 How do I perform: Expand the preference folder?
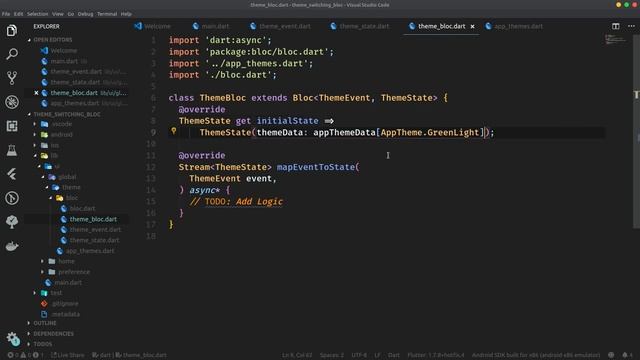click(74, 272)
